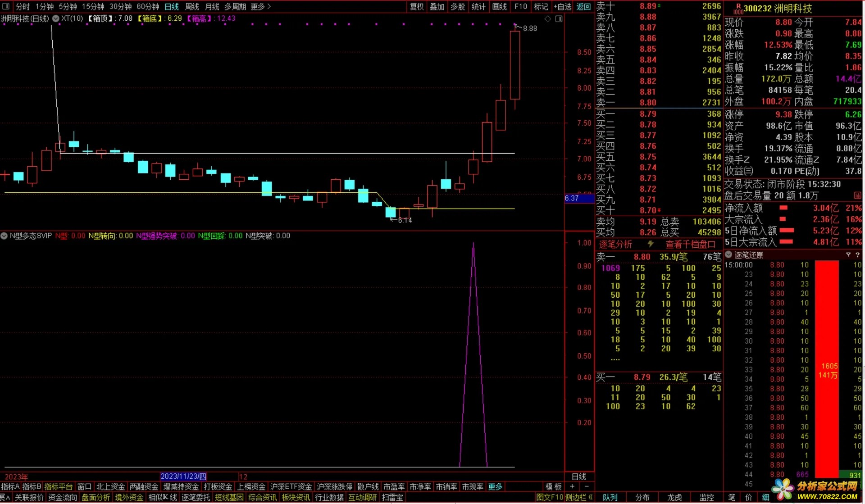Click the 多股 multi-stock button

[458, 6]
